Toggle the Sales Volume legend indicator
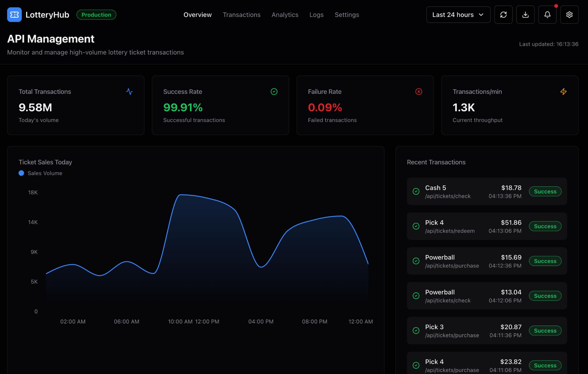The width and height of the screenshot is (588, 374). (x=21, y=173)
